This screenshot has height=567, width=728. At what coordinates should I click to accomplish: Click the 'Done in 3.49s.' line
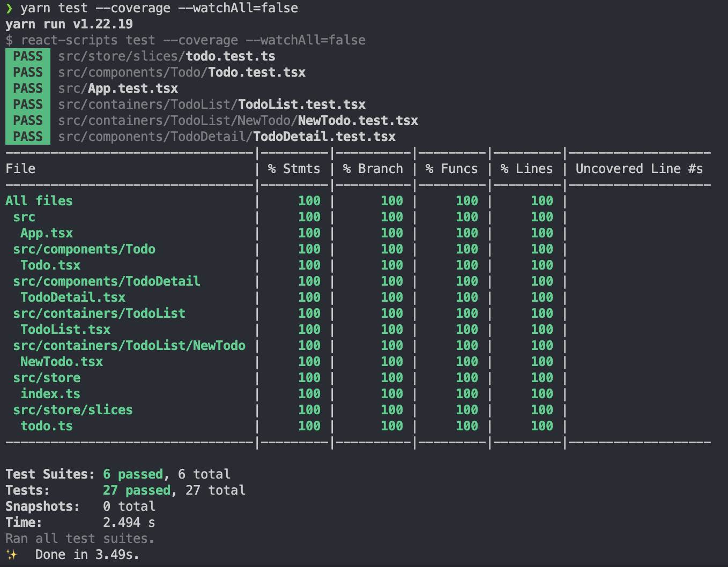click(87, 555)
